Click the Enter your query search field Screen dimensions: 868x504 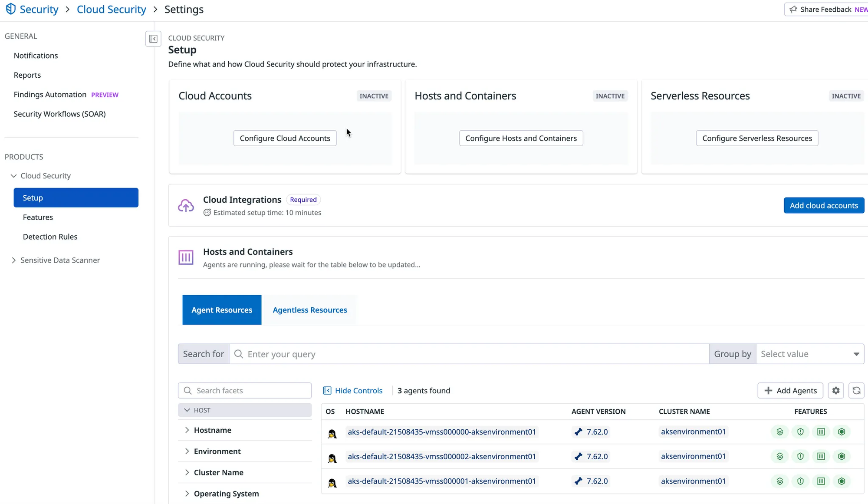point(469,354)
